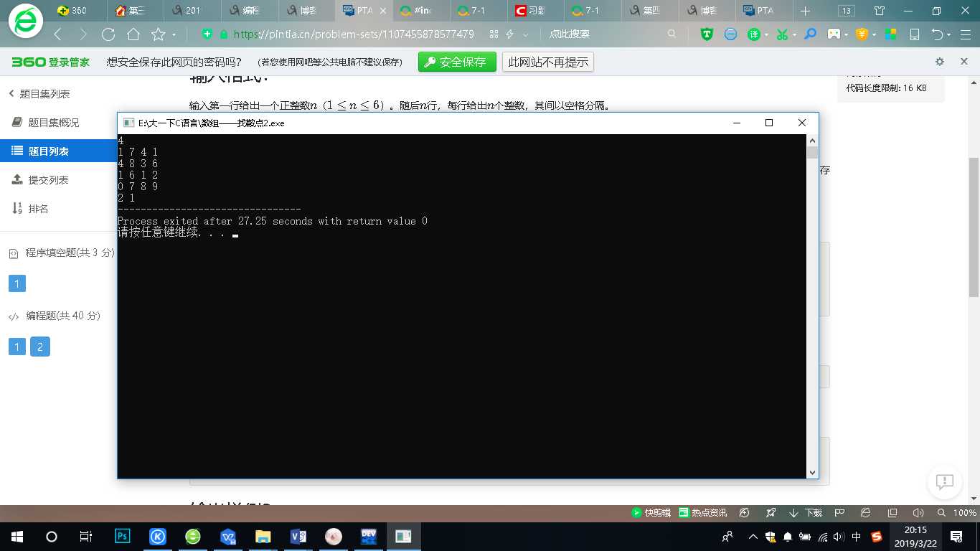Click the browser back arrow
980x551 pixels.
[58, 34]
